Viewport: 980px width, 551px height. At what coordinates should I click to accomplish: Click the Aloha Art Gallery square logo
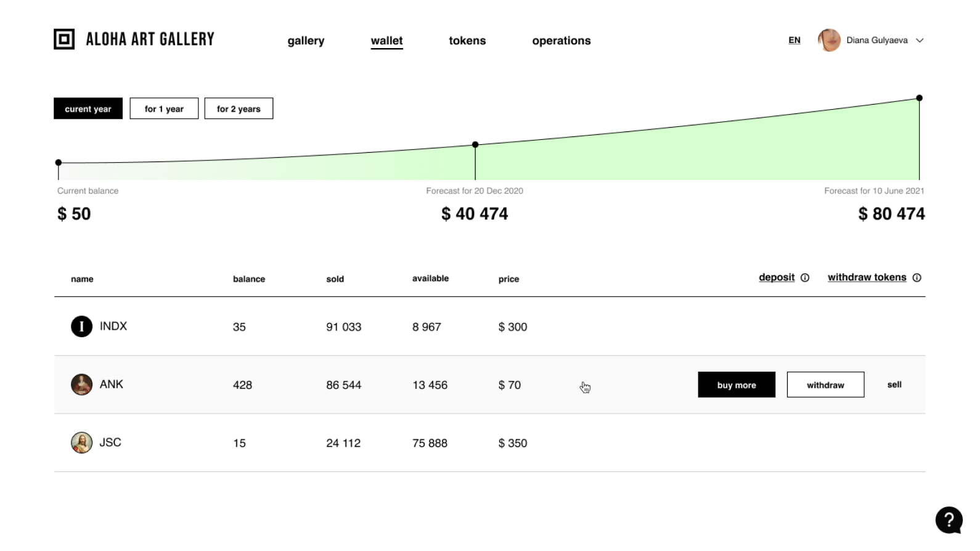[x=64, y=39]
